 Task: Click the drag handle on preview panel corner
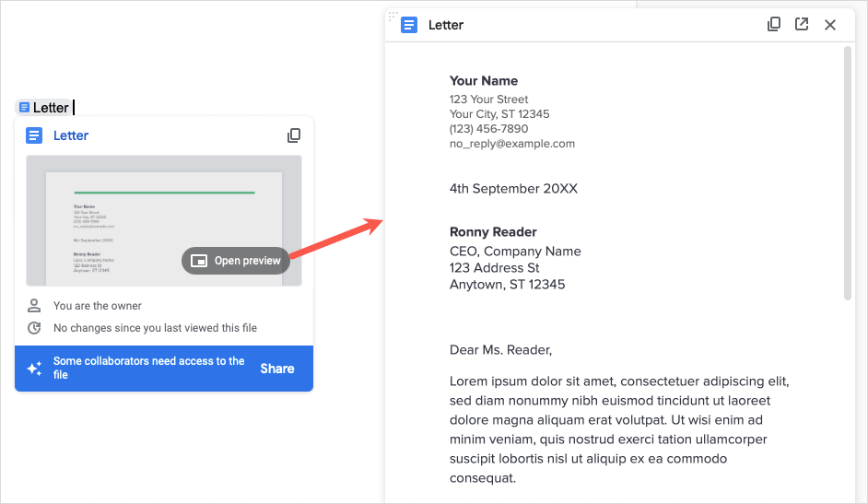tap(393, 16)
